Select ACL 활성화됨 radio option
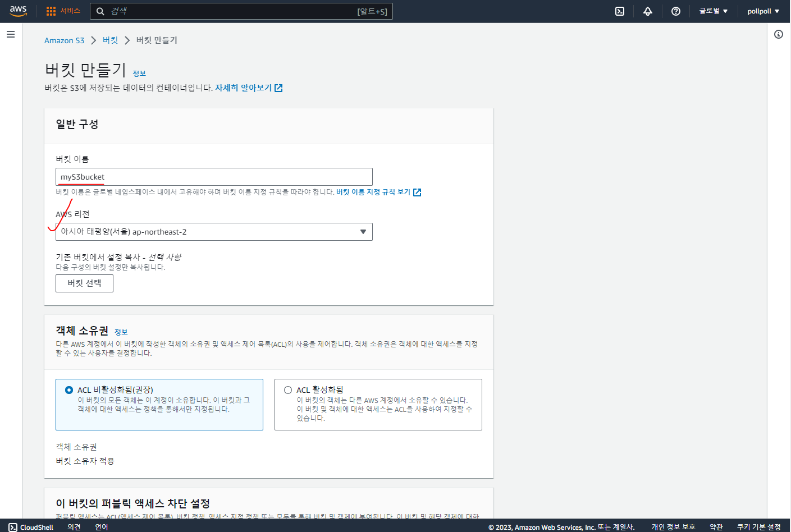791x532 pixels. pyautogui.click(x=288, y=390)
